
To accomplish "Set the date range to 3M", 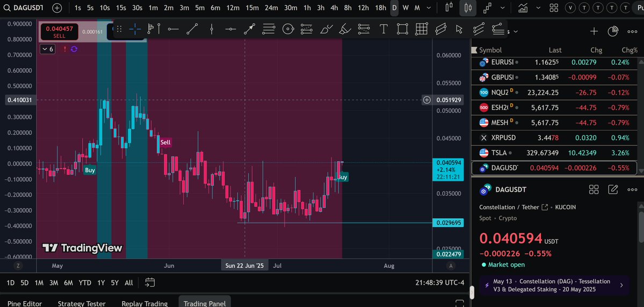I will pos(53,283).
